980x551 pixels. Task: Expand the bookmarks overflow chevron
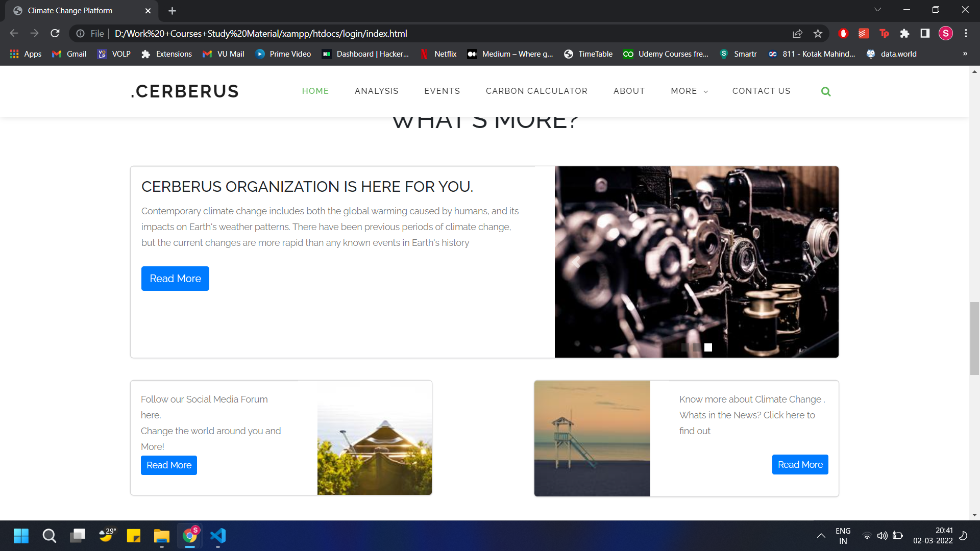point(965,54)
